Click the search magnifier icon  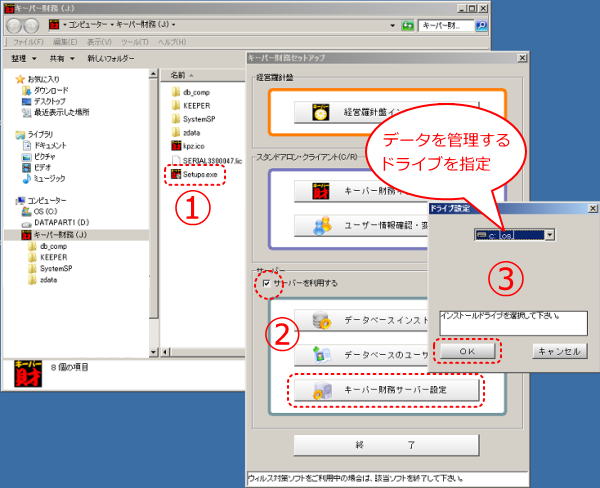481,26
